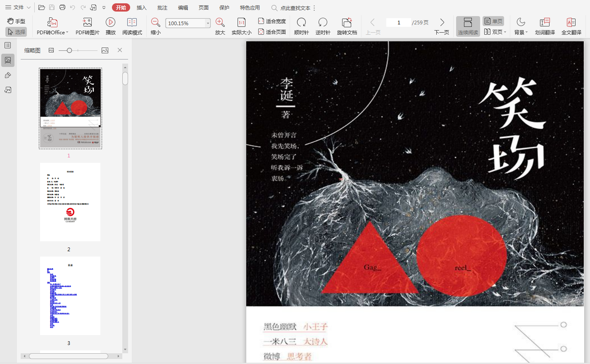Click the redo arrow icon
The width and height of the screenshot is (590, 364).
click(x=83, y=7)
